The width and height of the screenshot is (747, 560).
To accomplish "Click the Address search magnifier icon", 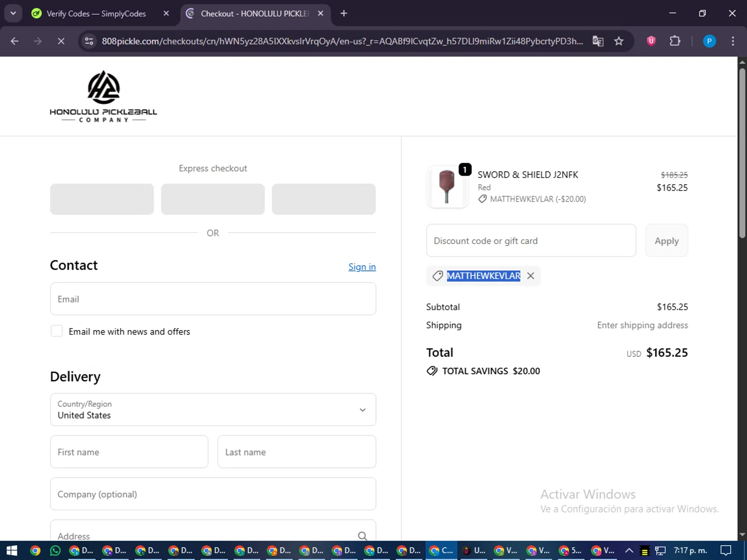I will pyautogui.click(x=363, y=536).
